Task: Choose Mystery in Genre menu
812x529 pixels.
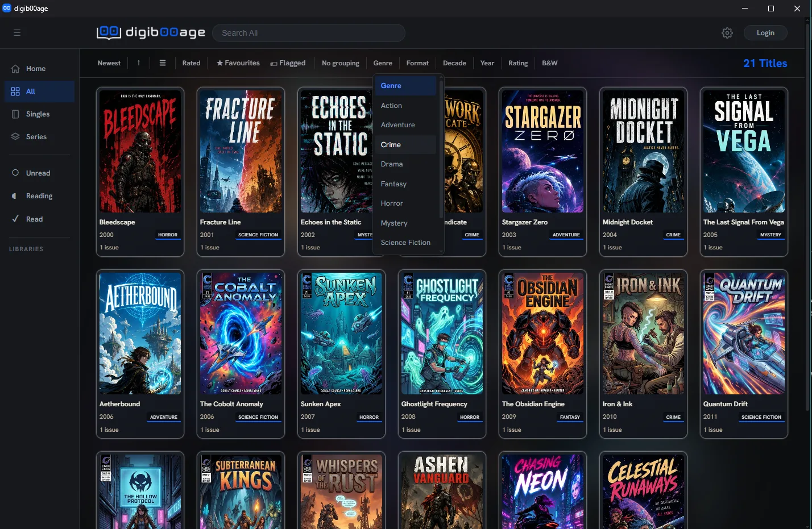Action: tap(405, 223)
